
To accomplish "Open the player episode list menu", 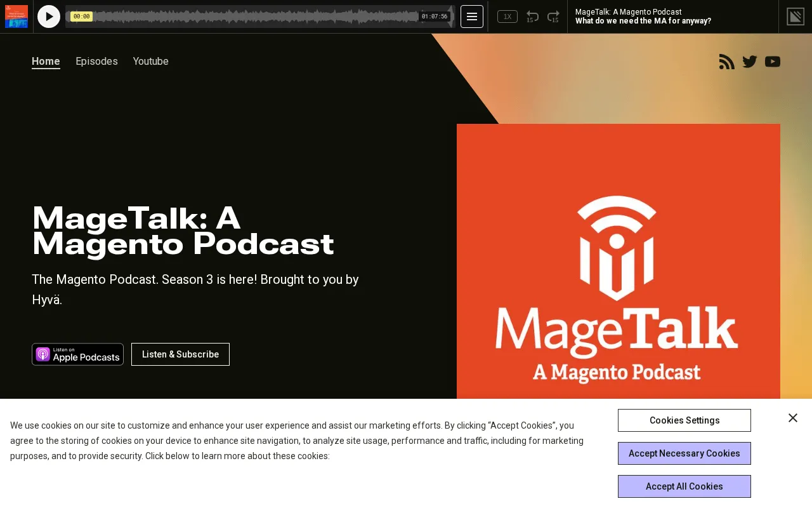I will (472, 17).
